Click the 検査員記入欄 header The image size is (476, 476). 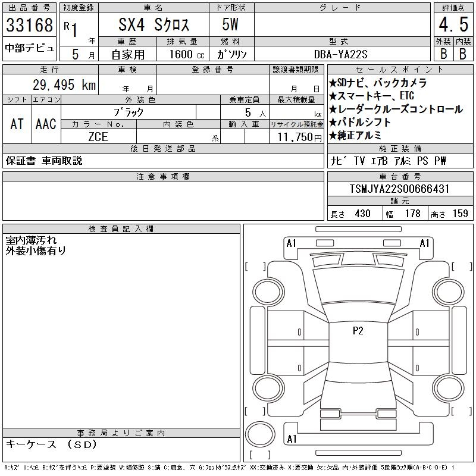(x=121, y=228)
